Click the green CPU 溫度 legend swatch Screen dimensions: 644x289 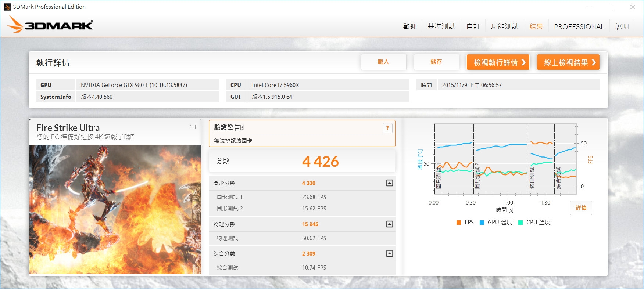coord(520,223)
